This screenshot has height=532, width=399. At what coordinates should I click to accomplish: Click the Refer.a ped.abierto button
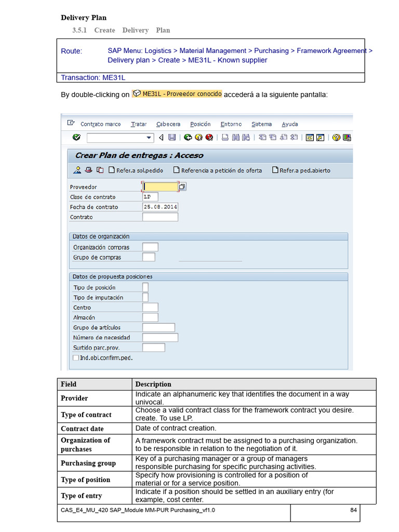point(301,170)
